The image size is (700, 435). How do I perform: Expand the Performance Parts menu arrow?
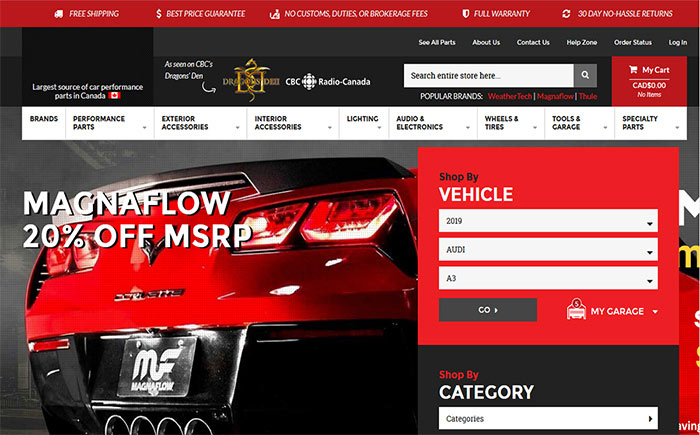click(145, 128)
